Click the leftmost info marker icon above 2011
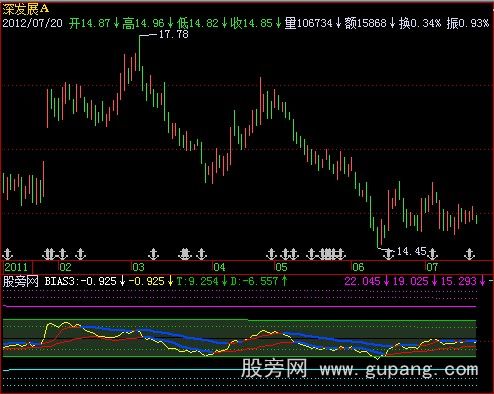Screen dimensions: 494x394 pyautogui.click(x=8, y=254)
